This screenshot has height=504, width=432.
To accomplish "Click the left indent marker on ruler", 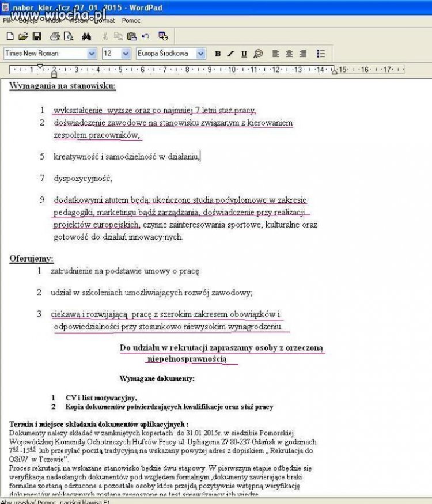I will (x=54, y=74).
